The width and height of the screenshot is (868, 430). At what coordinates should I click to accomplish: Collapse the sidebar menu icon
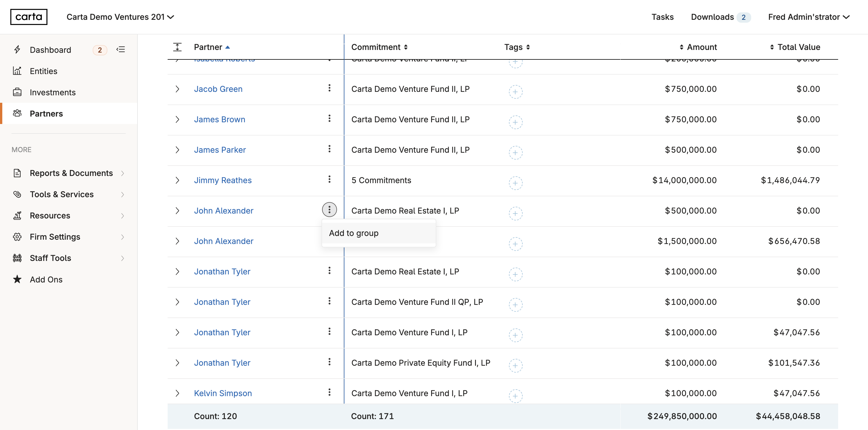(121, 50)
